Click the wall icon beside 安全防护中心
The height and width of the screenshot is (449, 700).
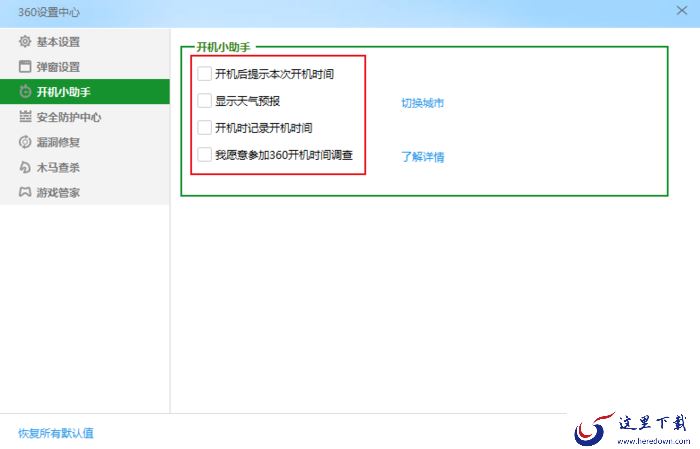tap(25, 116)
